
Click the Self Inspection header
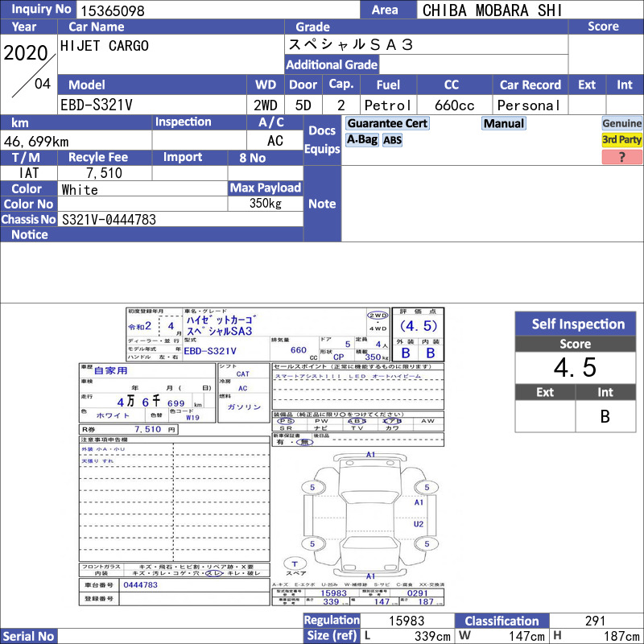[576, 324]
